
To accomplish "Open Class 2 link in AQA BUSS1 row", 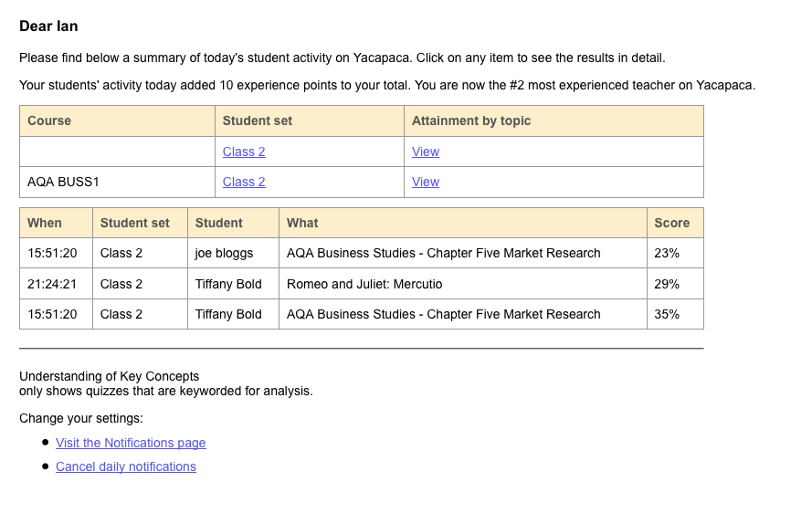I will [x=244, y=182].
